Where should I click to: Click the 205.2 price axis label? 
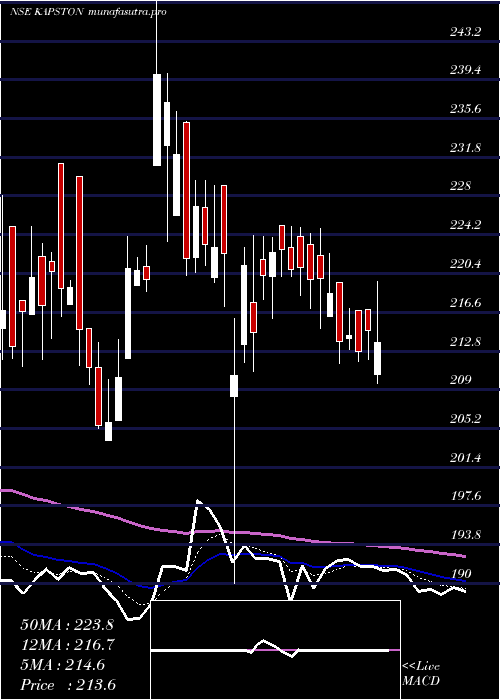point(465,419)
